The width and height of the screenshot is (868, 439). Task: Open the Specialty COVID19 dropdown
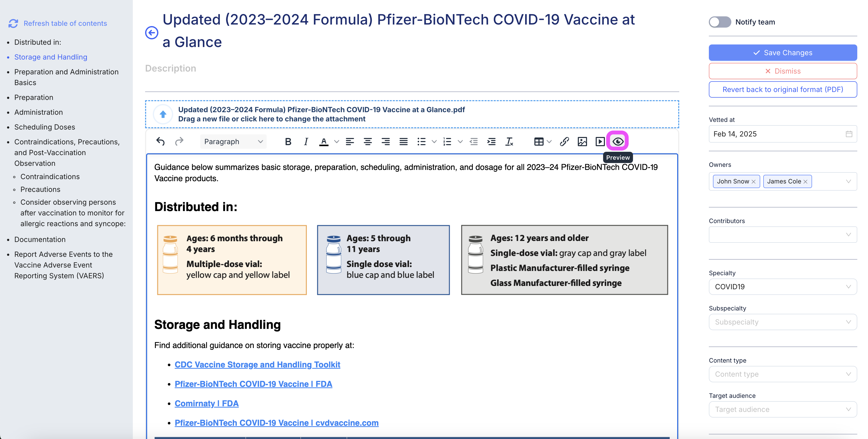coord(783,287)
